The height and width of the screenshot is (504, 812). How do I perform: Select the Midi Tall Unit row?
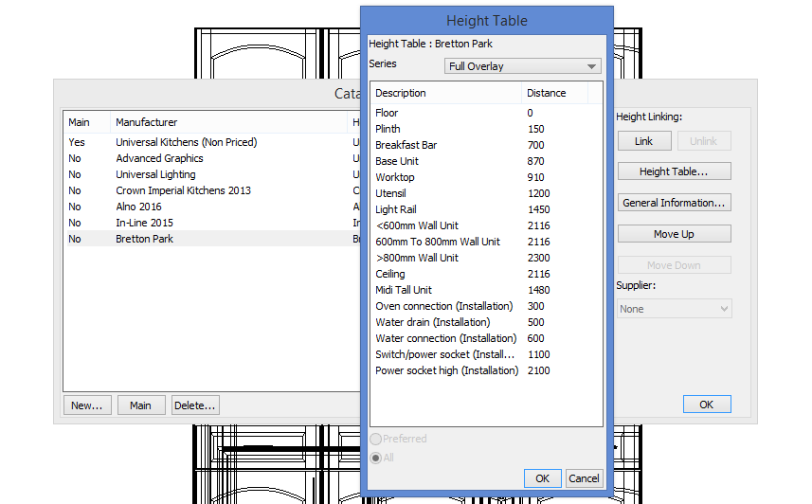click(486, 290)
